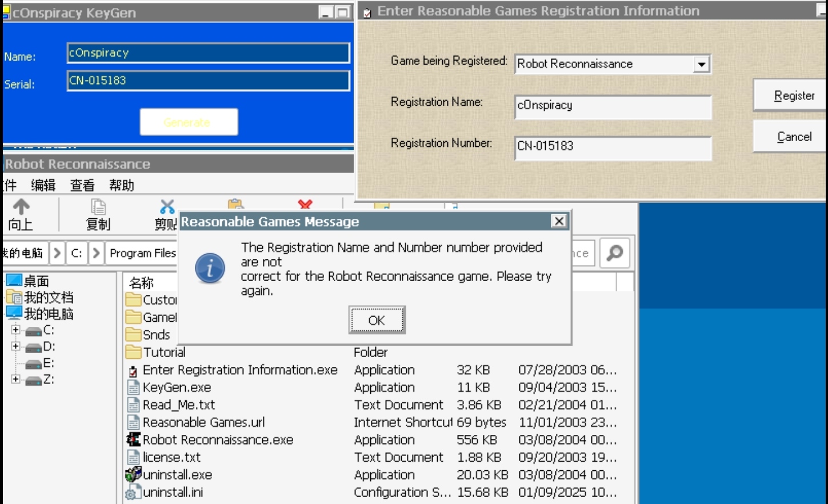Click breadcrumb chevron after C:
The image size is (828, 504).
click(x=96, y=253)
